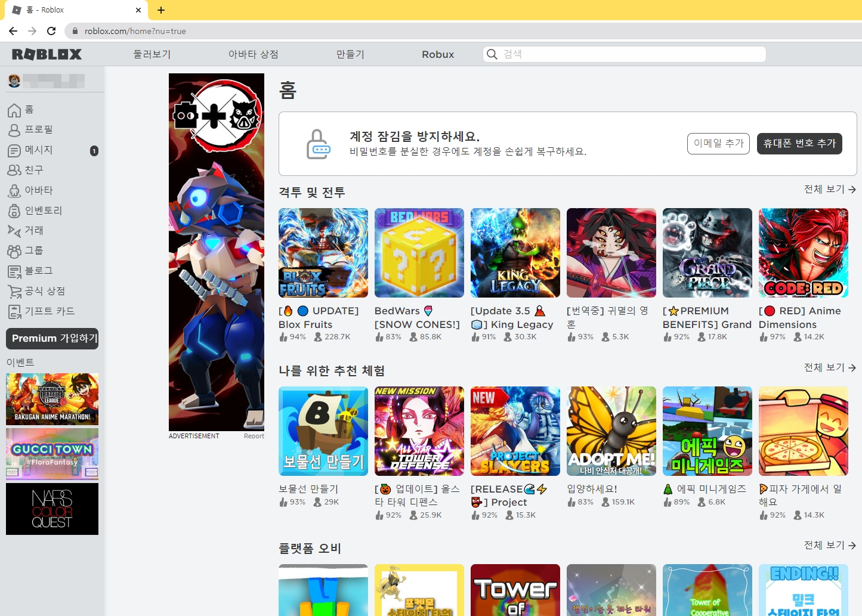Click the browser forward arrow
Image resolution: width=862 pixels, height=616 pixels.
(32, 31)
